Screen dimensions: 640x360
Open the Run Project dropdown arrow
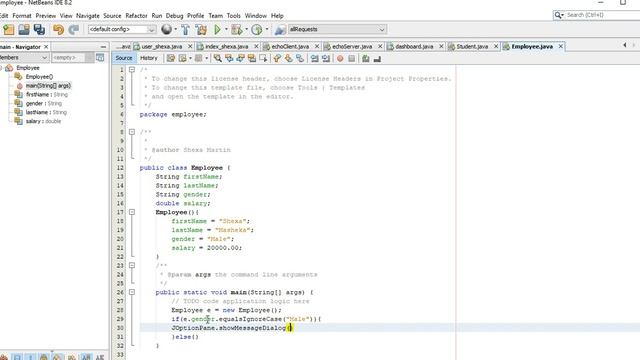pos(226,29)
